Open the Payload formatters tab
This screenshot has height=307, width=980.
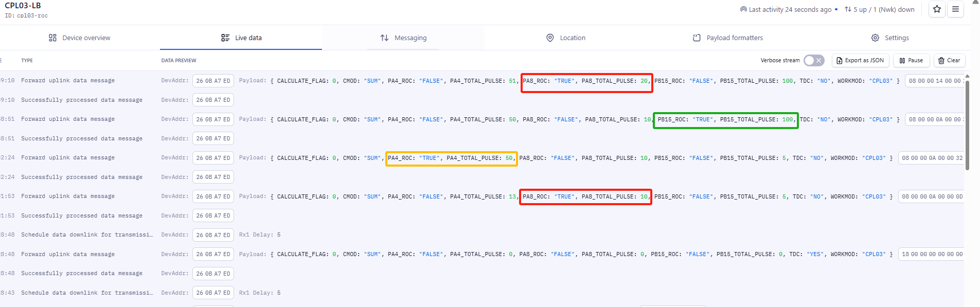tap(728, 38)
